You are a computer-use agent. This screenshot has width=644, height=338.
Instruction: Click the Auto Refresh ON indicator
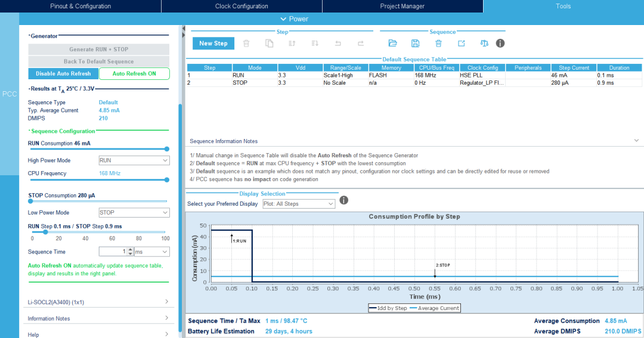[x=134, y=73]
